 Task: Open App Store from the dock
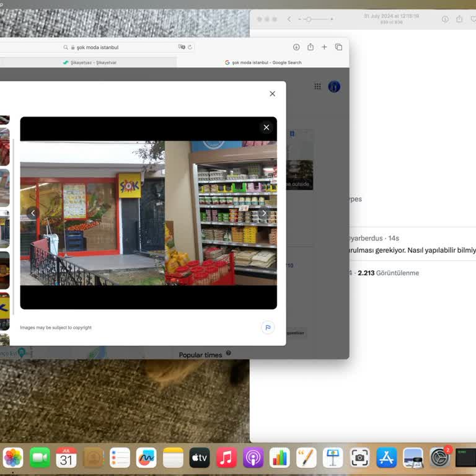pyautogui.click(x=387, y=458)
